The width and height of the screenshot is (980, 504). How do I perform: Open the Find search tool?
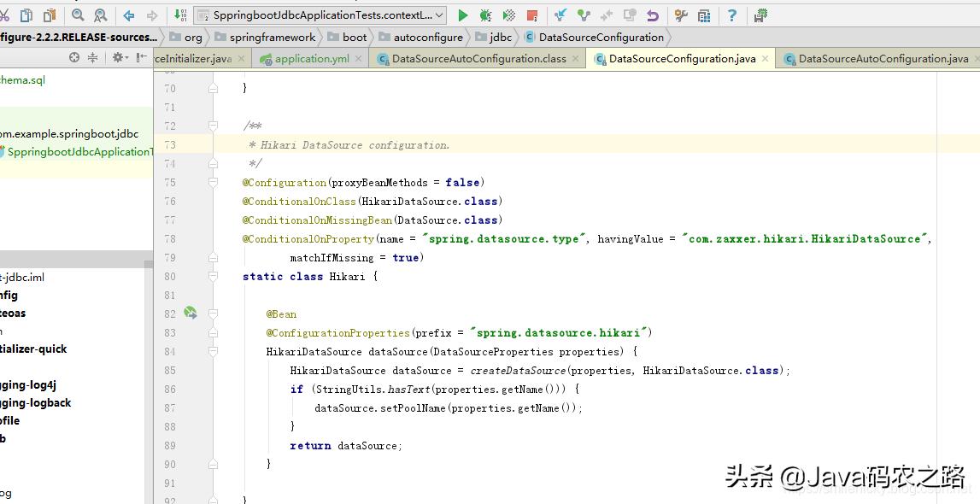[78, 15]
